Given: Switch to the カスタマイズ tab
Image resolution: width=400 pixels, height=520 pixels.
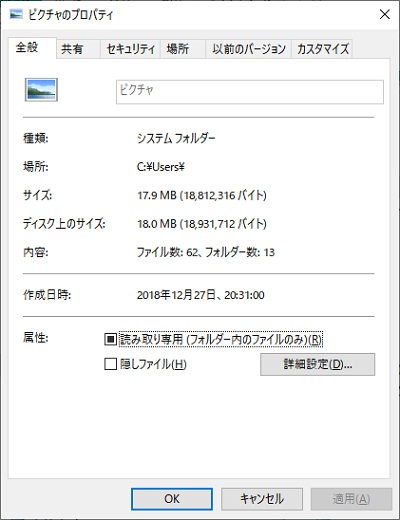Looking at the screenshot, I should 322,49.
